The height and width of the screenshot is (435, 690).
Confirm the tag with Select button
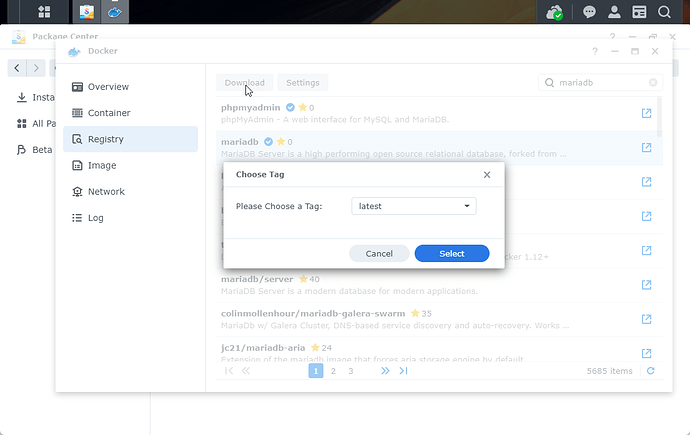[452, 254]
